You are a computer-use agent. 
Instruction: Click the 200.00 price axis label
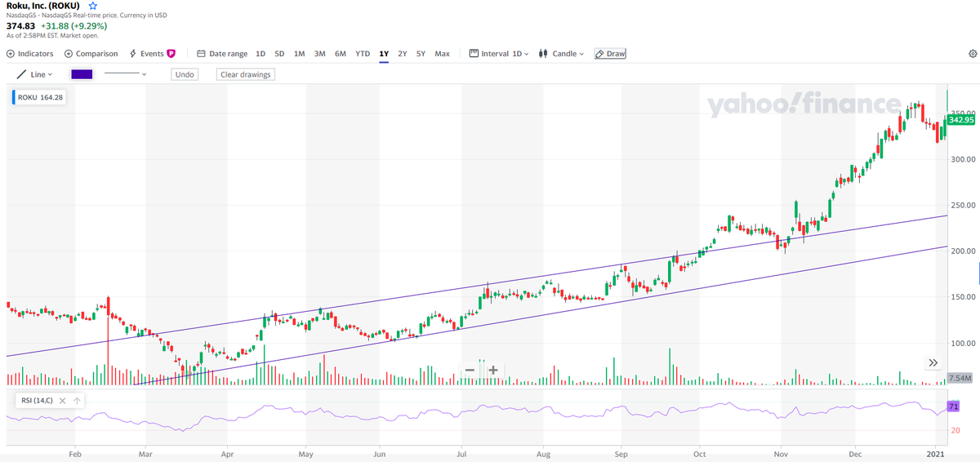(x=964, y=251)
